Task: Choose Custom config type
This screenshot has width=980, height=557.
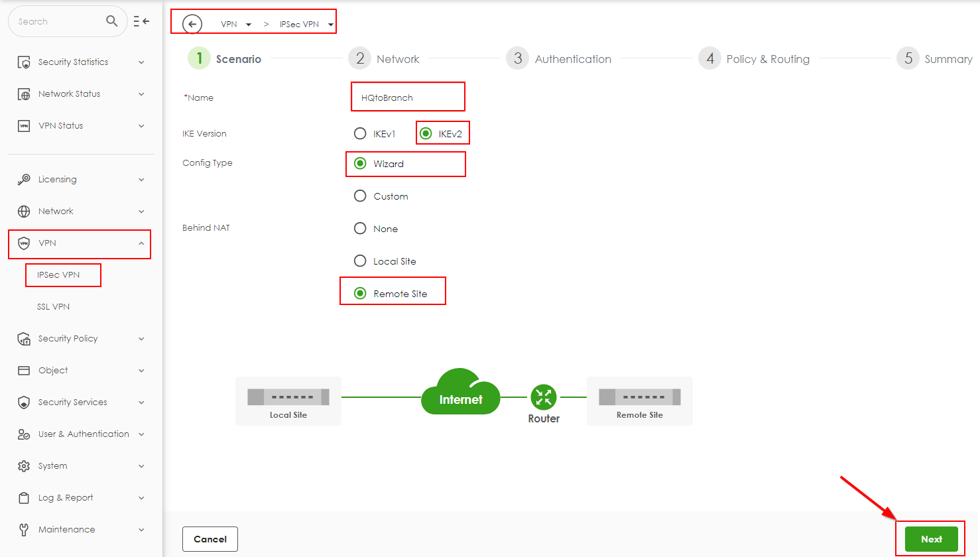Action: tap(360, 196)
